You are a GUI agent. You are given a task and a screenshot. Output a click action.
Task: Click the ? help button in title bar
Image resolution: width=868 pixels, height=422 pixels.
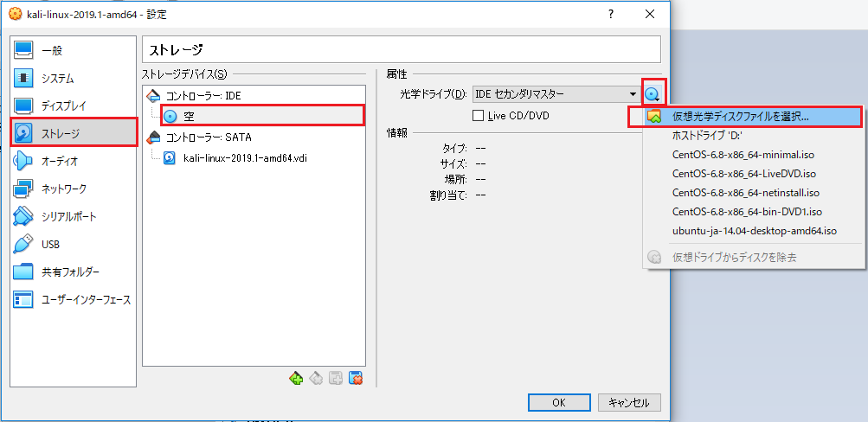pyautogui.click(x=611, y=15)
